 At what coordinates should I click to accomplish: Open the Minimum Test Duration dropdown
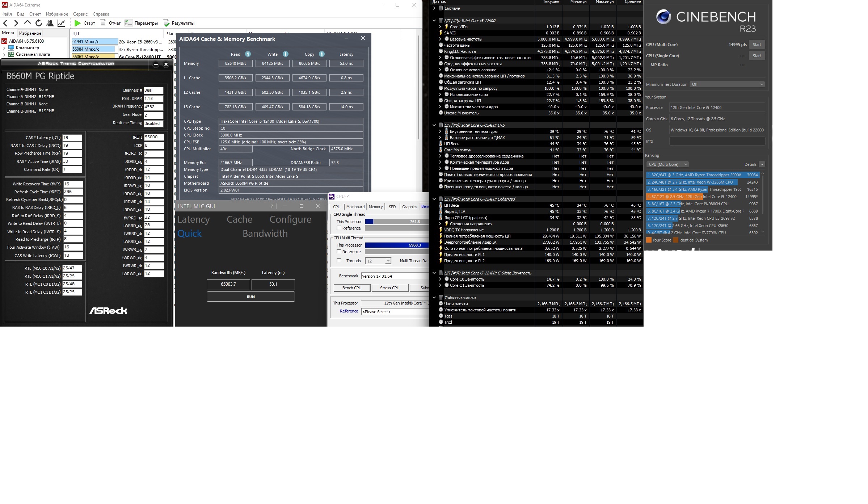point(727,84)
